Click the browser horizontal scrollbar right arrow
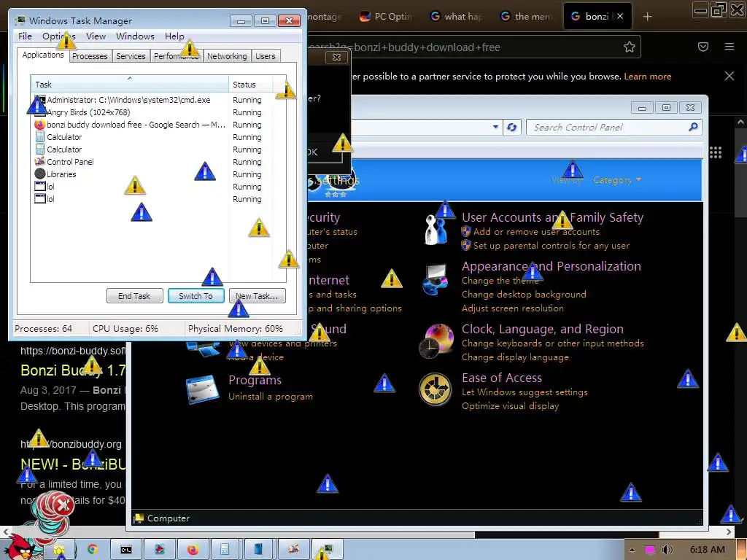This screenshot has width=747, height=560. (x=729, y=532)
